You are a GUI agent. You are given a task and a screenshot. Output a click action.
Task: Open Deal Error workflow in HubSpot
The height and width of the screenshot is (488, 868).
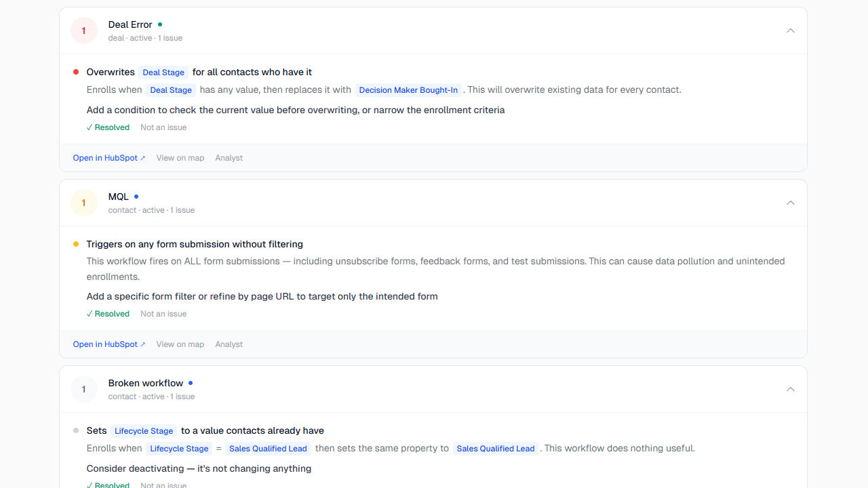[108, 158]
